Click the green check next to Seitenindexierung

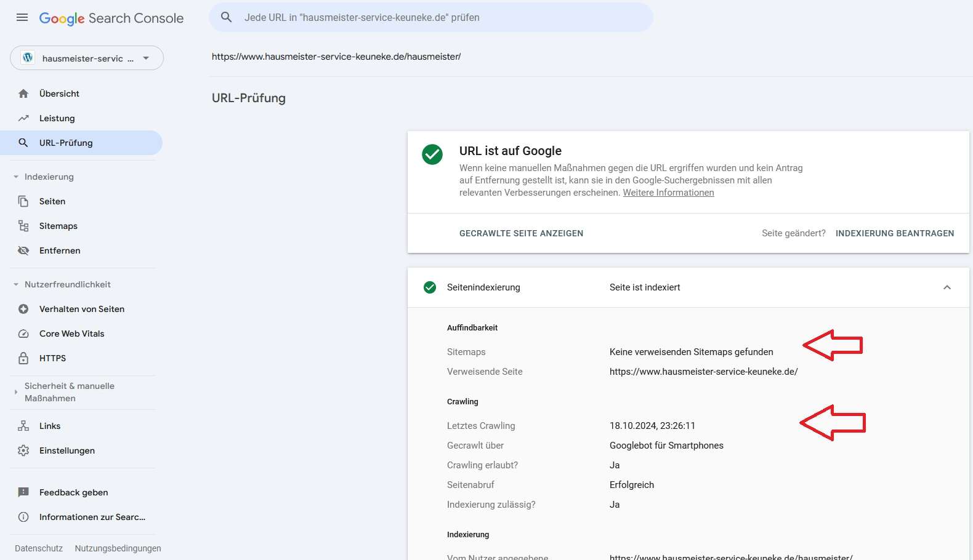[430, 287]
